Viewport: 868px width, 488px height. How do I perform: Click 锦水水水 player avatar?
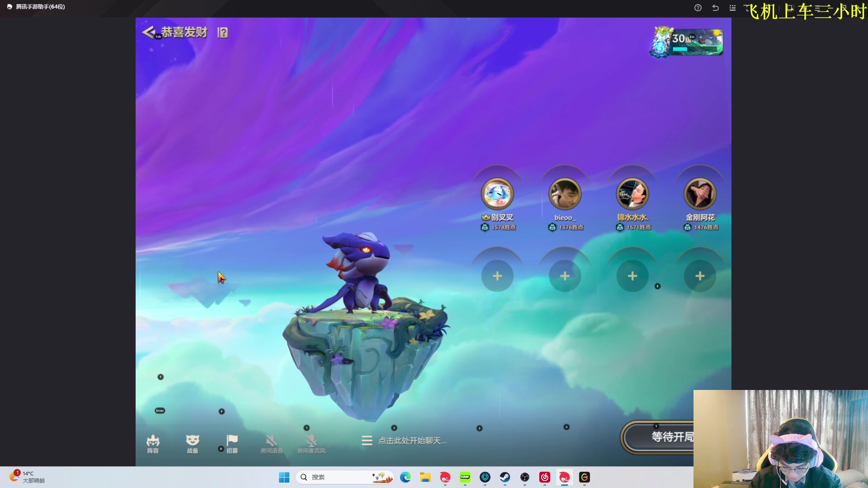[632, 194]
